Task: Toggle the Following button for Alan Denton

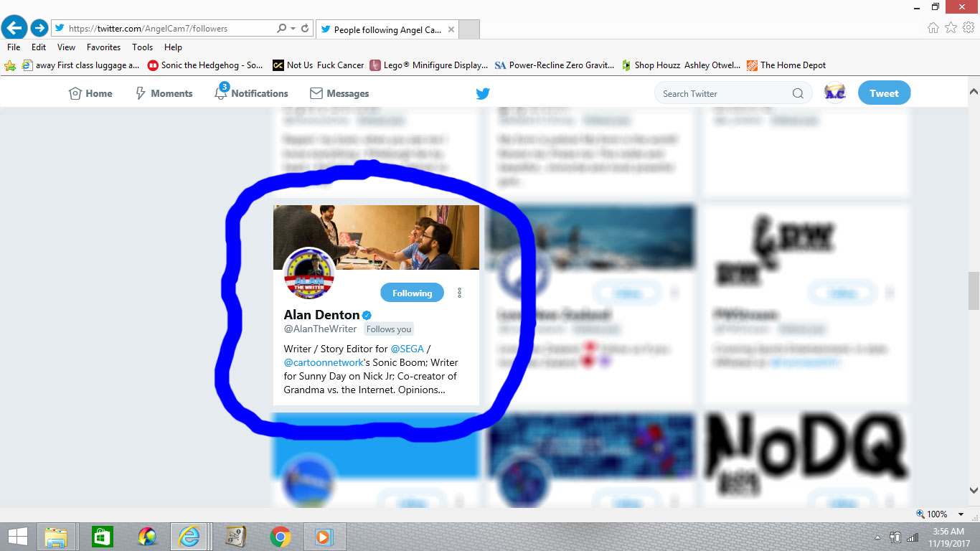Action: 412,293
